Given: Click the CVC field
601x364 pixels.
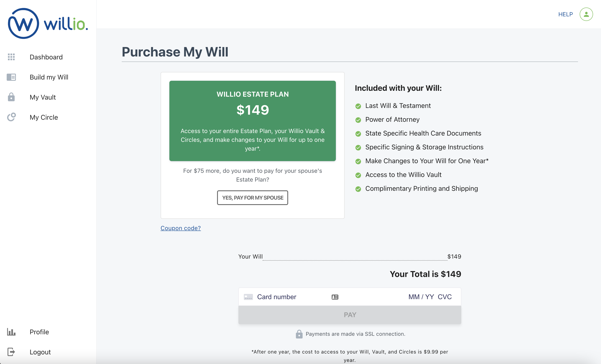Looking at the screenshot, I should tap(445, 297).
